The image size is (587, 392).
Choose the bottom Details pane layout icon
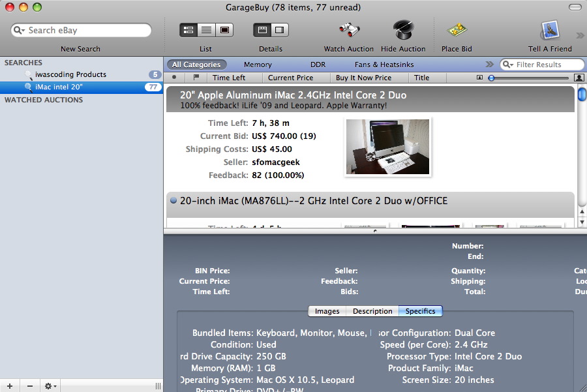262,30
